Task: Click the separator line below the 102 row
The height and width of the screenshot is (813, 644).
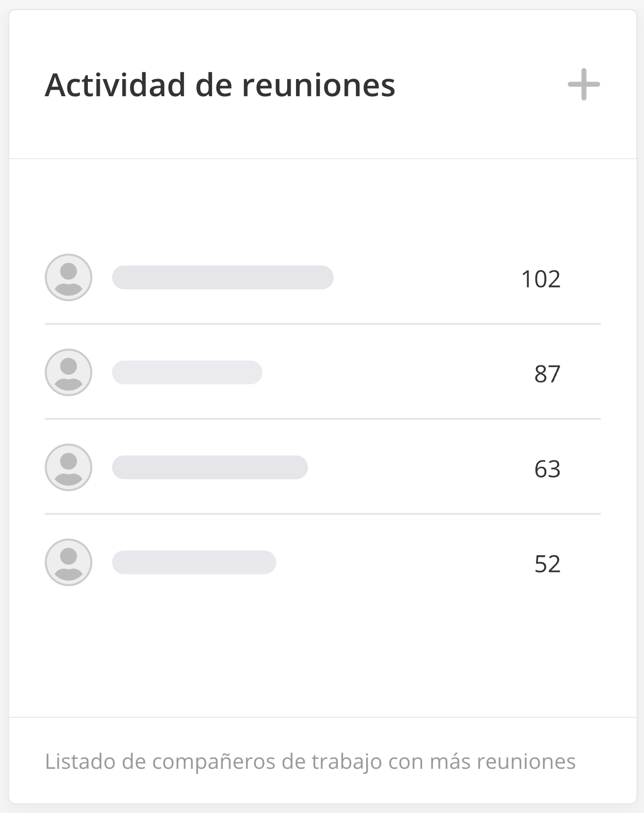Action: [x=322, y=324]
